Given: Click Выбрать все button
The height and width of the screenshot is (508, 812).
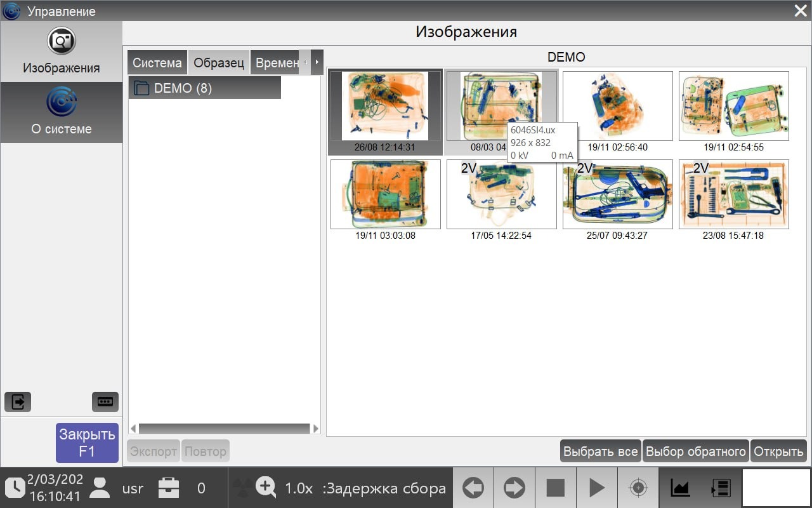Looking at the screenshot, I should coord(601,451).
